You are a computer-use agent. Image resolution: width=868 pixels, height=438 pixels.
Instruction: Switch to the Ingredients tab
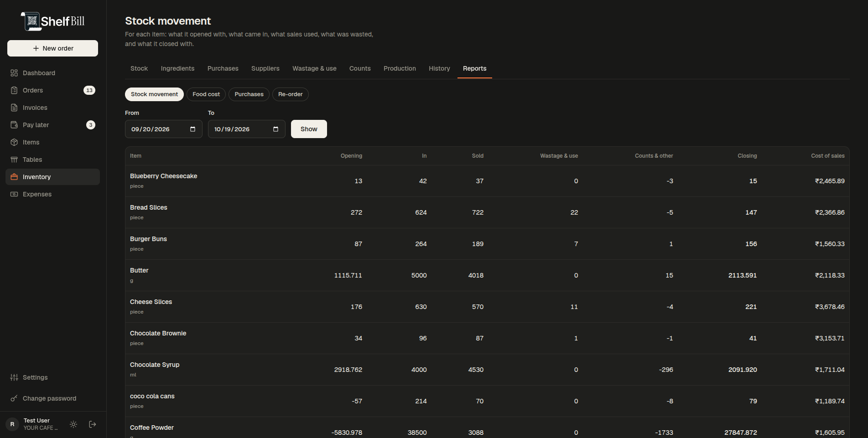pyautogui.click(x=177, y=68)
